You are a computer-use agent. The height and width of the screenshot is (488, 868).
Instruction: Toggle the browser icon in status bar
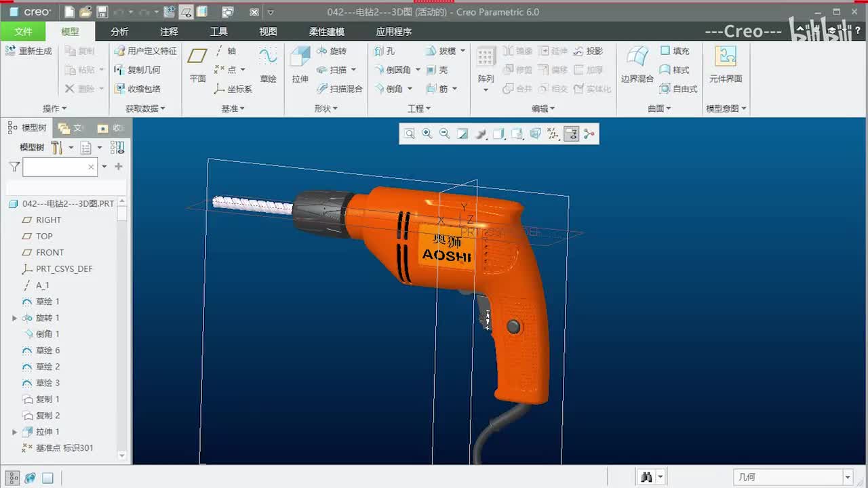tap(30, 478)
